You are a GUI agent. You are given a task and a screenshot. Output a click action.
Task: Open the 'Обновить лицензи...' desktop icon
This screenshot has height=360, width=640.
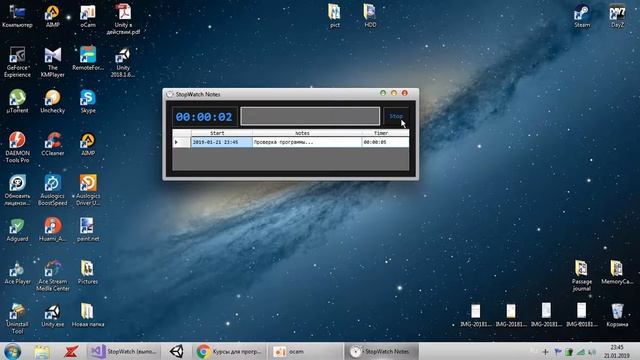click(x=17, y=190)
